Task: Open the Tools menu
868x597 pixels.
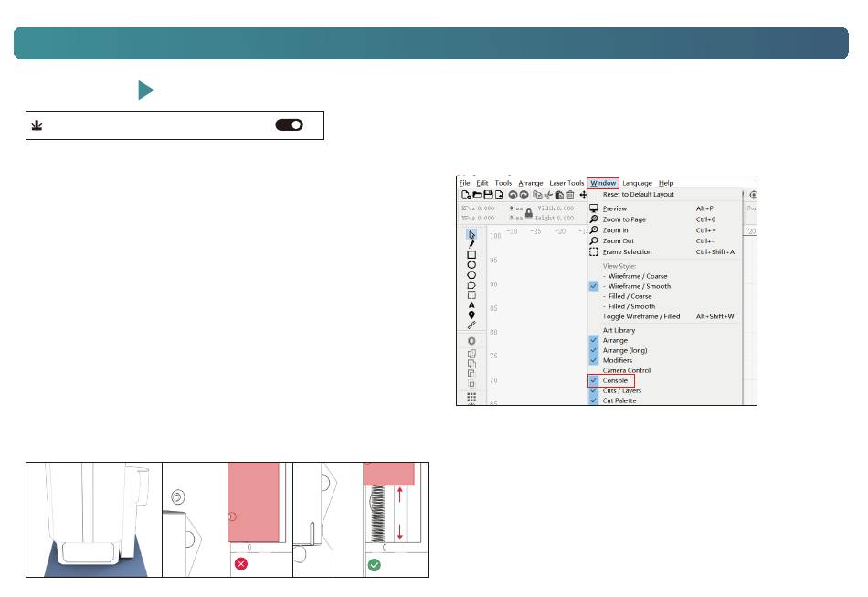Action: [503, 183]
